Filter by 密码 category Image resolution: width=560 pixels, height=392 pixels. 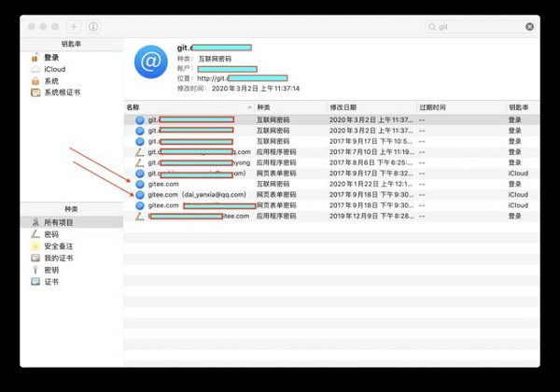pos(50,234)
